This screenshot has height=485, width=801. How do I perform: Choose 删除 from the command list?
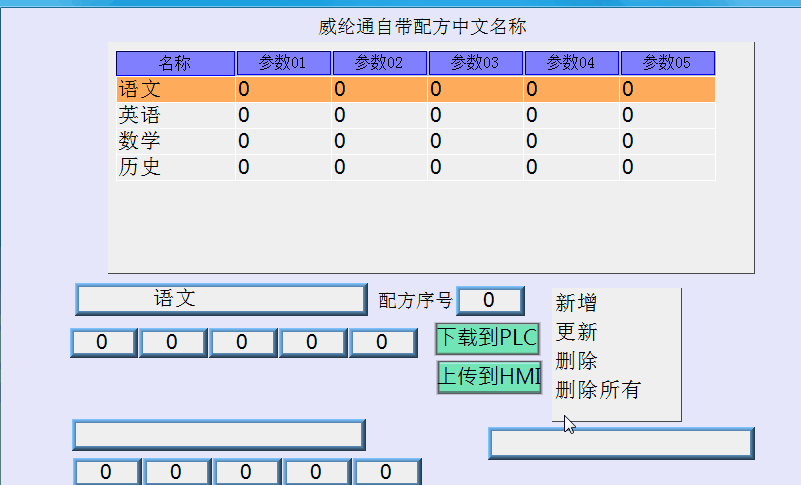(576, 361)
